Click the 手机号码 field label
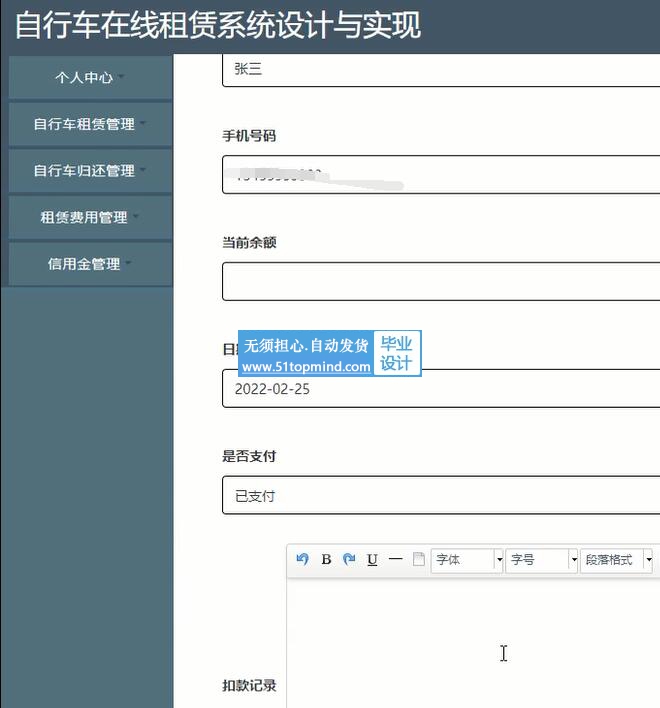Image resolution: width=660 pixels, height=708 pixels. click(x=249, y=135)
